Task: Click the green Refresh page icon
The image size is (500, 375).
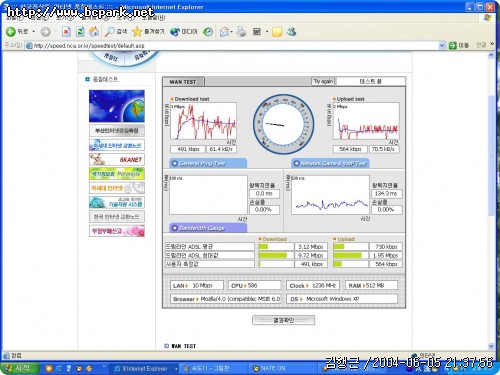Action: point(80,32)
